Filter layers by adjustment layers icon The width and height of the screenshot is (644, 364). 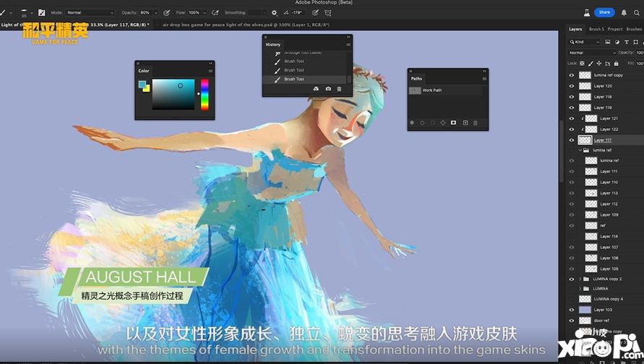coord(617,42)
